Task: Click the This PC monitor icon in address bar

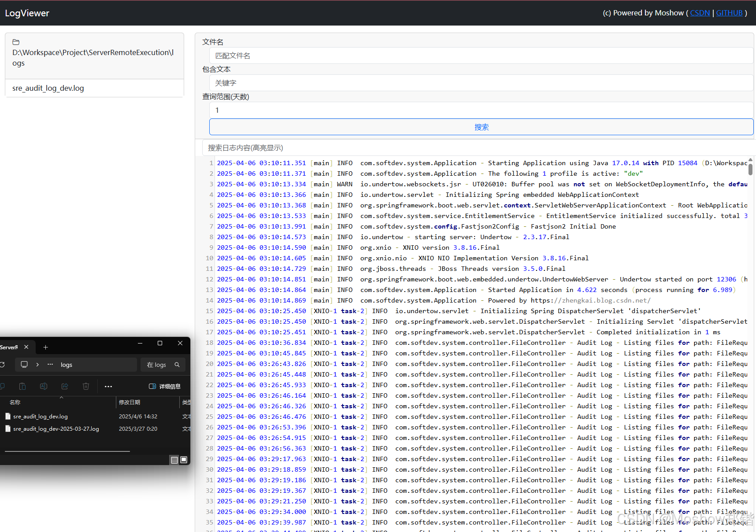Action: 24,364
